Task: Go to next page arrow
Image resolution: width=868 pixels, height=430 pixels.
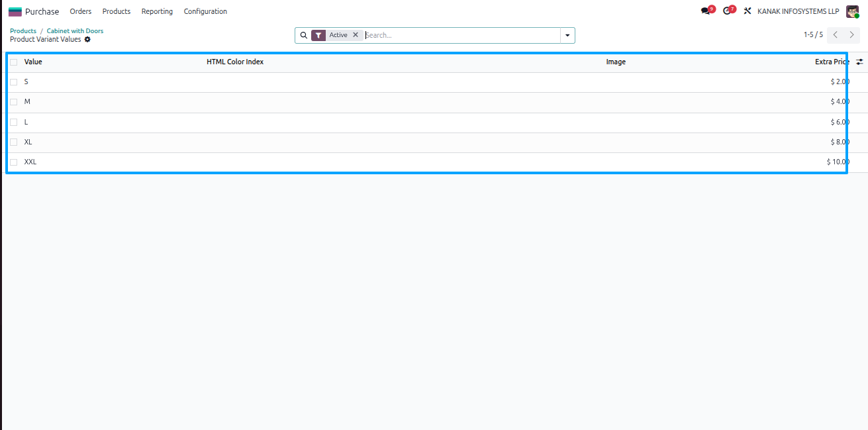Action: 852,35
